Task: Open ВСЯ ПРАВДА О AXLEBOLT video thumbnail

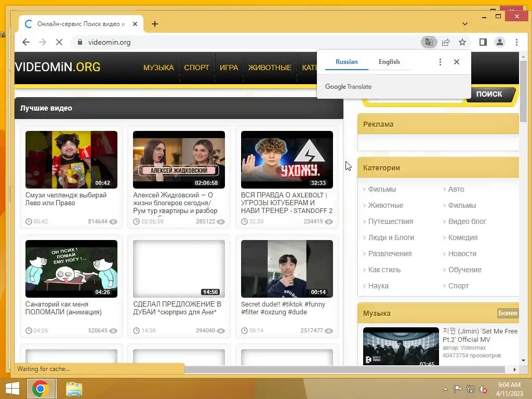Action: [x=287, y=159]
